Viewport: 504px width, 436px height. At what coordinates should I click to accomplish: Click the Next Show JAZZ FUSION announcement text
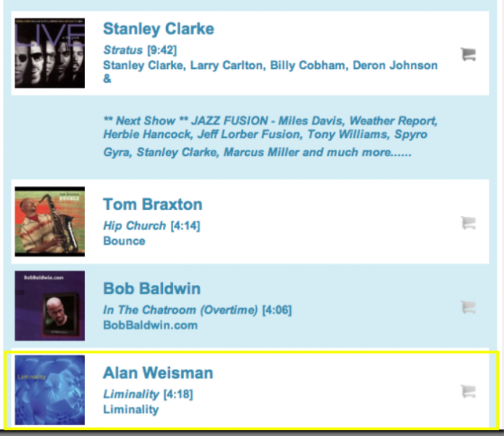271,137
